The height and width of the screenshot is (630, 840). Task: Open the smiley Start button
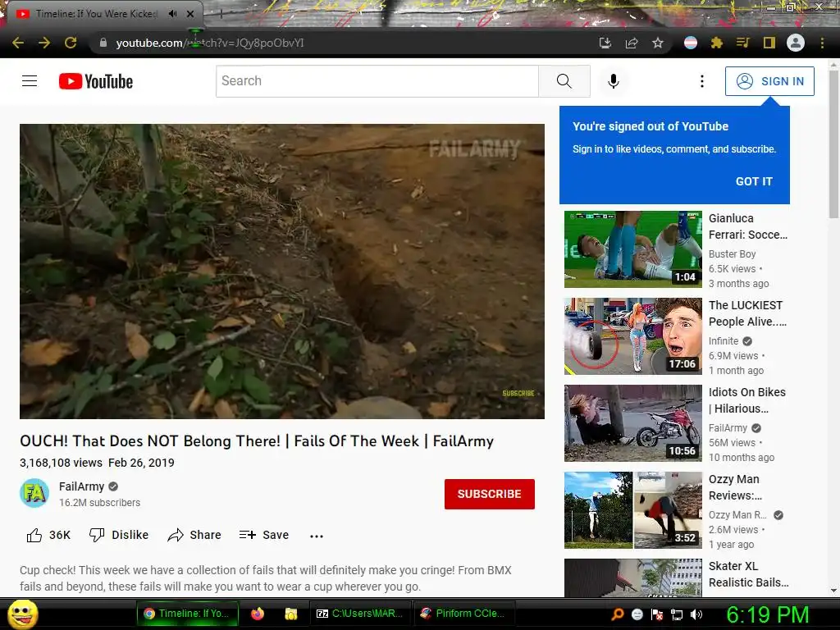[23, 614]
